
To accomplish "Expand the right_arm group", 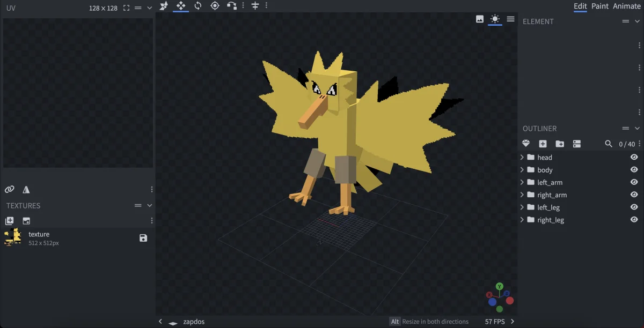I will pyautogui.click(x=522, y=195).
